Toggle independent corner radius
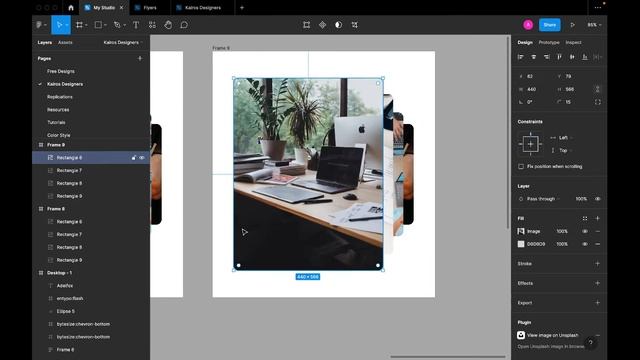 598,102
